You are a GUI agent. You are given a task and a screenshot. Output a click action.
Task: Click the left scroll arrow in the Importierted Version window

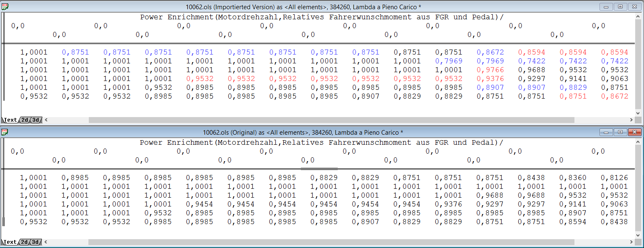coord(46,120)
